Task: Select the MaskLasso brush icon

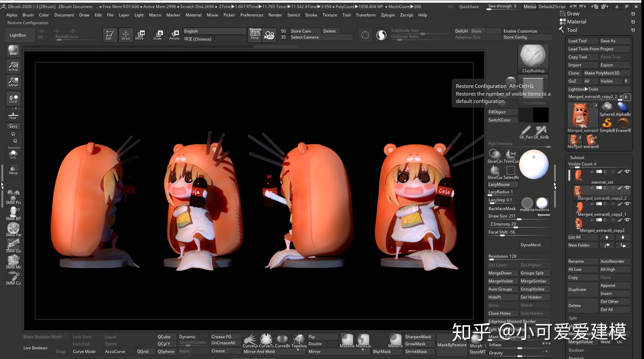Action: (x=363, y=341)
